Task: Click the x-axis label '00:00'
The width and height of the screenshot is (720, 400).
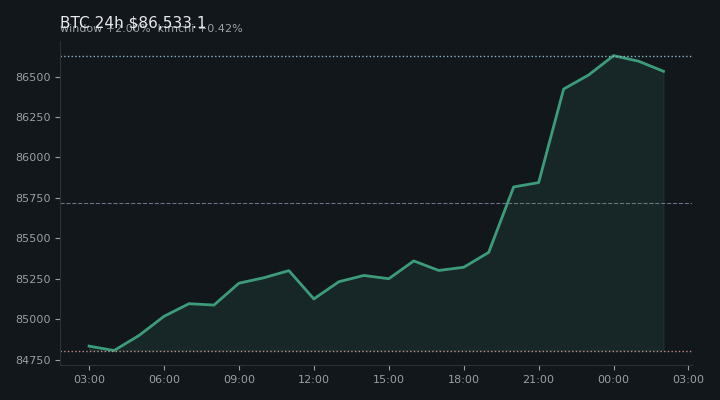Action: click(x=613, y=379)
